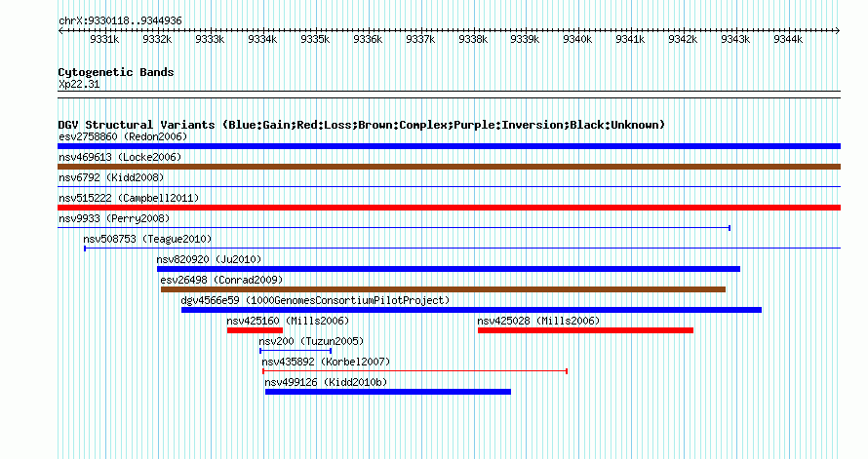Click the 9334k ruler tick label

[x=262, y=39]
